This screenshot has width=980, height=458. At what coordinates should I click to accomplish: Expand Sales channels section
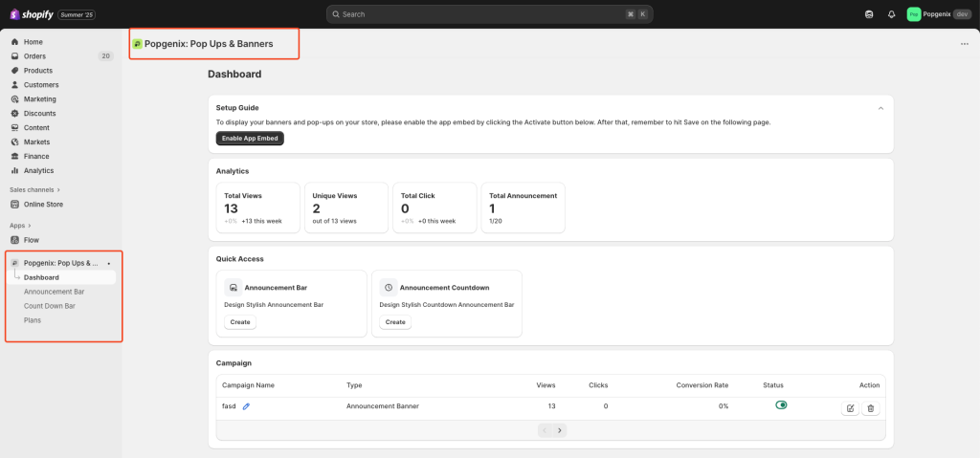(x=35, y=189)
